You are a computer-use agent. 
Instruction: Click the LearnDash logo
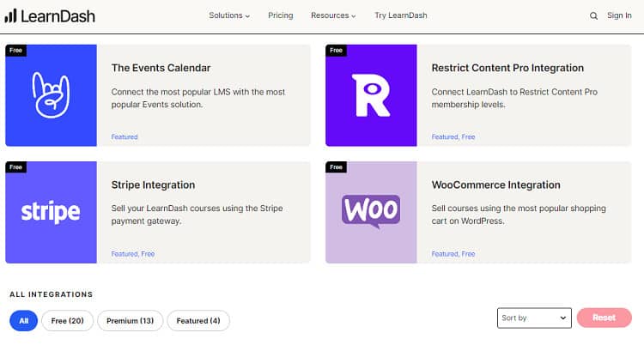tap(50, 16)
